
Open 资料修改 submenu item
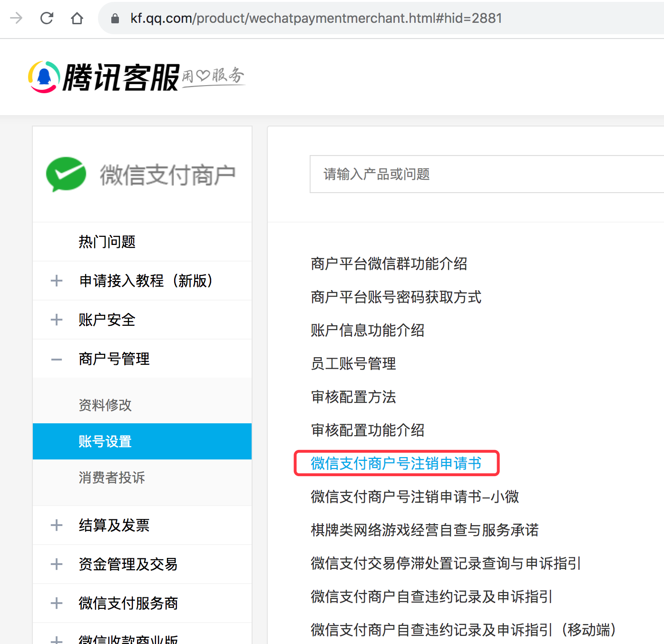point(105,405)
